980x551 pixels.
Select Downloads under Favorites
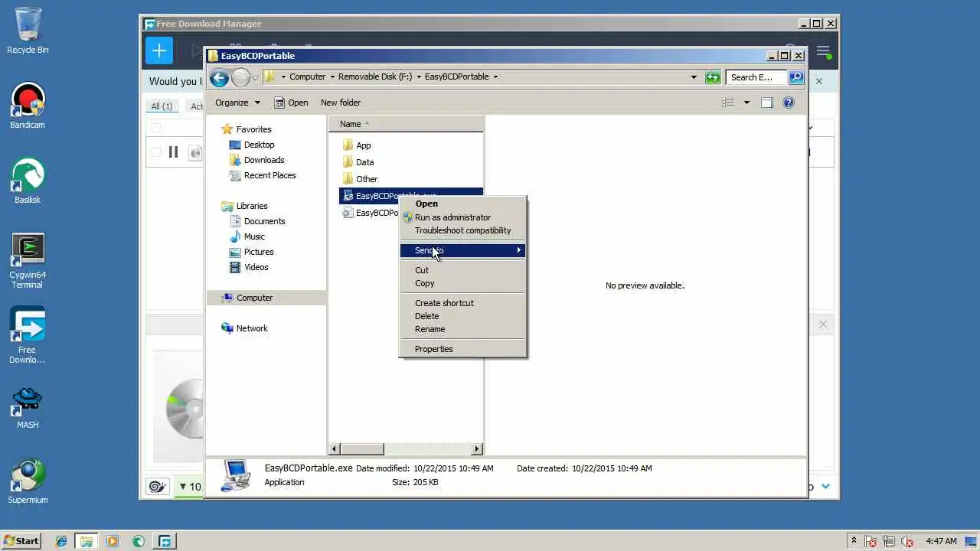[257, 160]
